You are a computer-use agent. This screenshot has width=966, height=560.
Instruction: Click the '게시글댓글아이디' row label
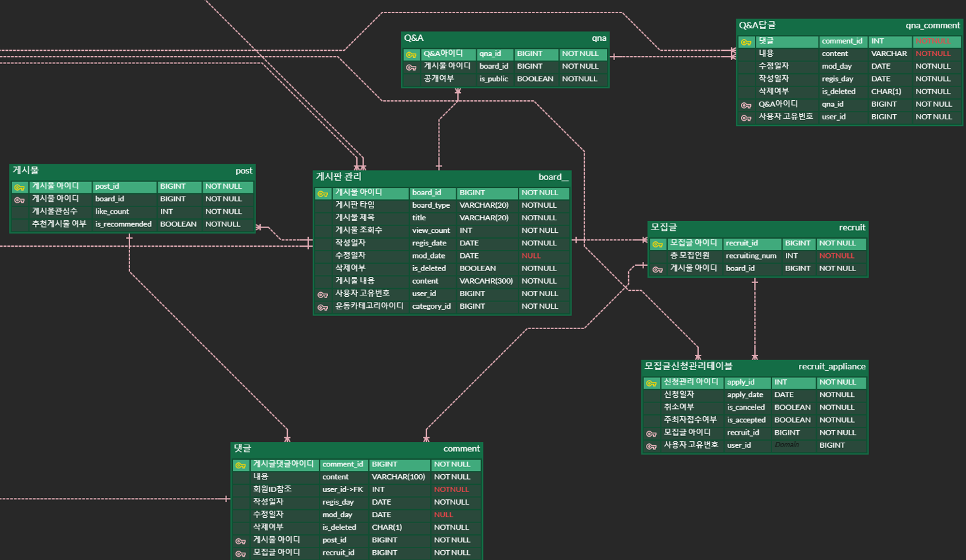click(284, 464)
